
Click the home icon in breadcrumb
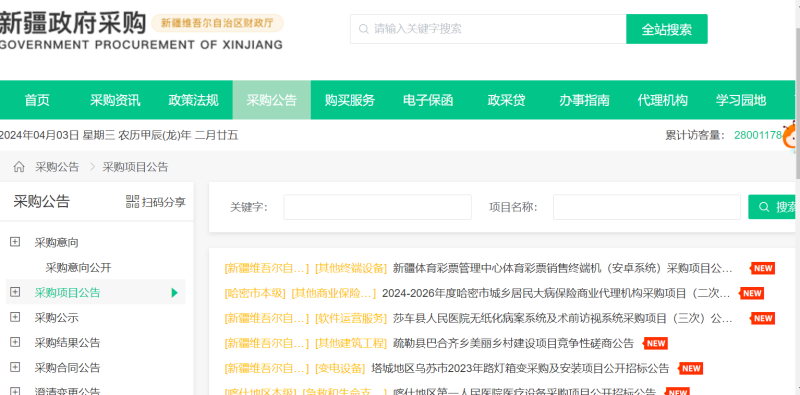click(x=19, y=167)
